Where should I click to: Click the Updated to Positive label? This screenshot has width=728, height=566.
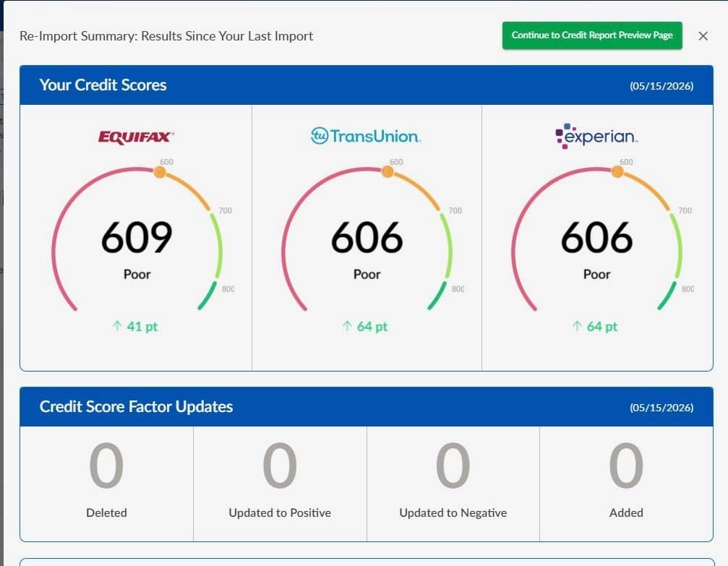click(280, 513)
